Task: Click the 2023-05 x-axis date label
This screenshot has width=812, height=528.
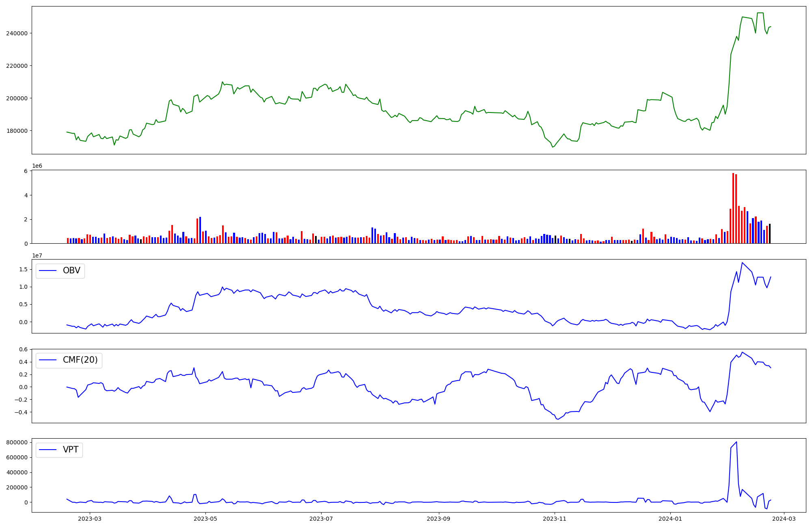Action: tap(205, 519)
